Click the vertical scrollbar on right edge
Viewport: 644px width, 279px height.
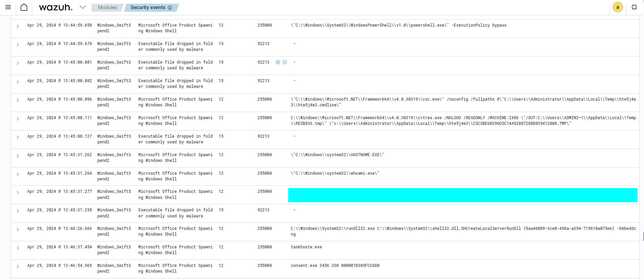click(643, 236)
